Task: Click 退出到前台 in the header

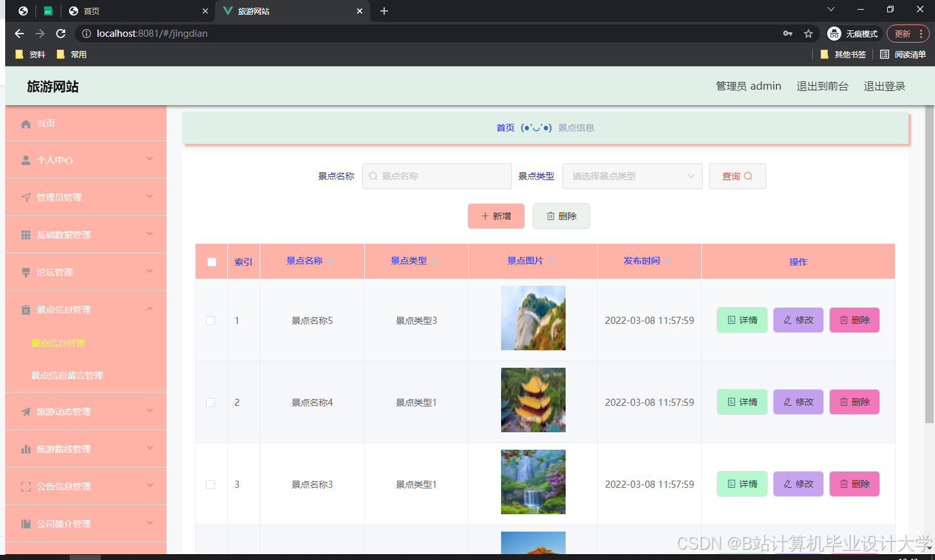Action: [x=823, y=86]
